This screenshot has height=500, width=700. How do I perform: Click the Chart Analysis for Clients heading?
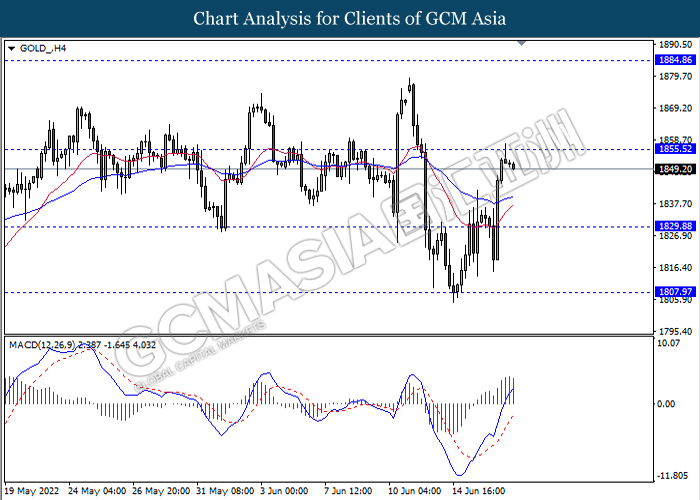[x=350, y=19]
